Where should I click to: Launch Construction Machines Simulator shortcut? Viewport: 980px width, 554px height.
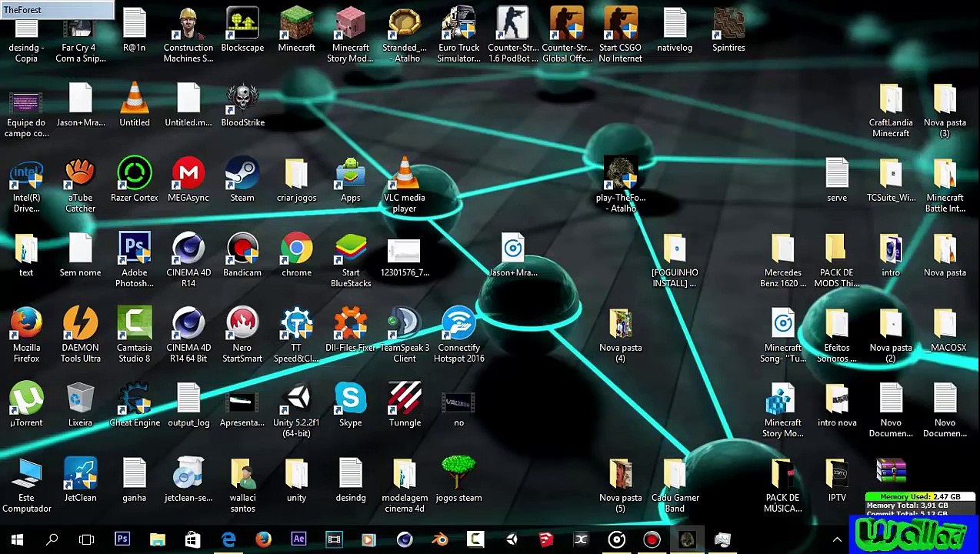coord(188,36)
